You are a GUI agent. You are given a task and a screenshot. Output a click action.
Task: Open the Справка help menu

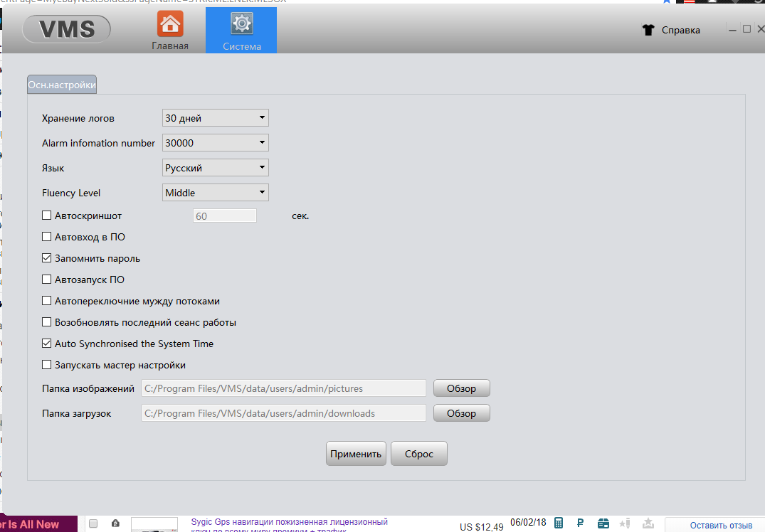point(680,30)
